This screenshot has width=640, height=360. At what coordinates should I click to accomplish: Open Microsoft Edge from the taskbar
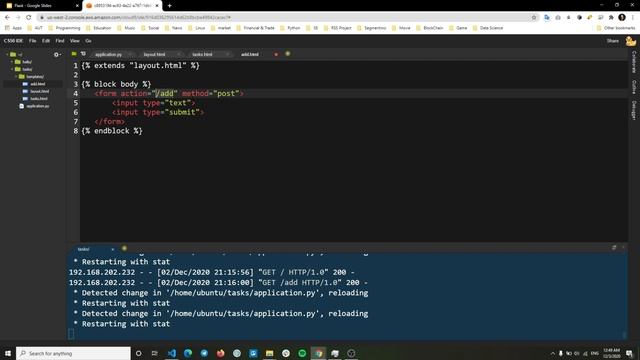pyautogui.click(x=188, y=353)
